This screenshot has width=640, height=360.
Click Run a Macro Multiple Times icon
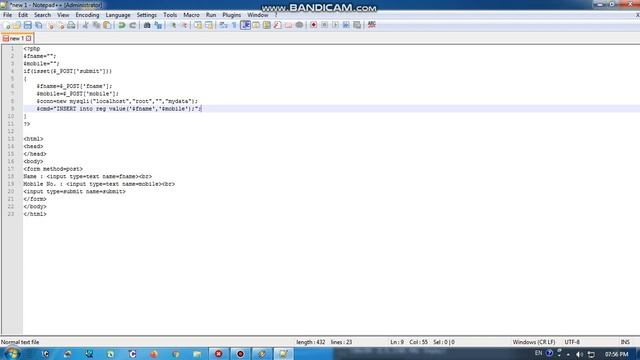346,25
